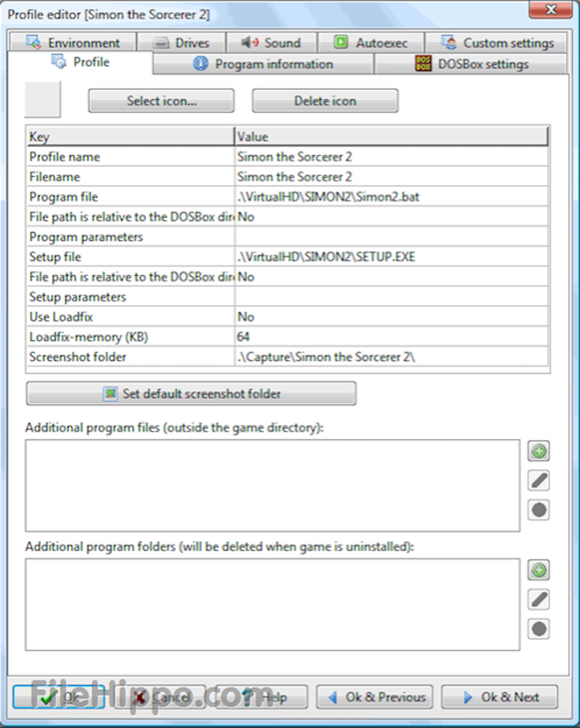Click the pencil edit icon for program files
580x728 pixels.
pos(538,481)
